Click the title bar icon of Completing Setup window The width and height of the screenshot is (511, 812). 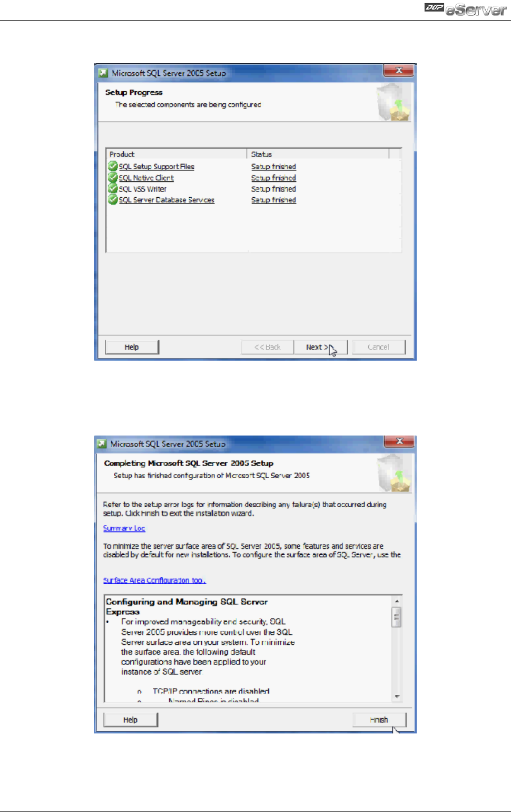(x=102, y=444)
